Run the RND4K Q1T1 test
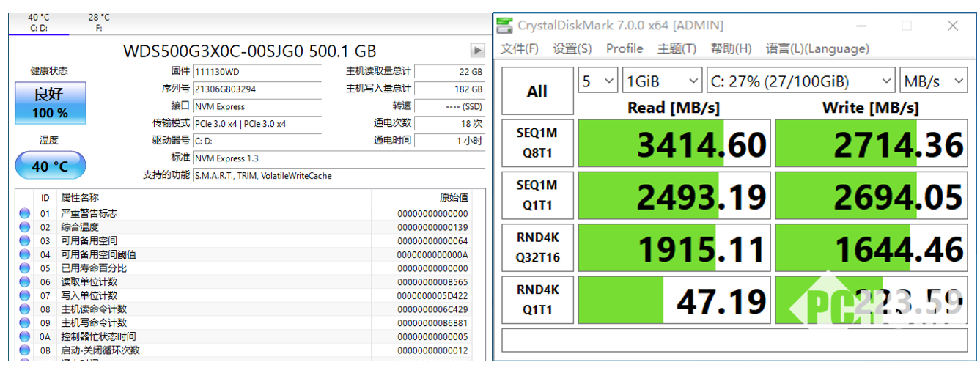980x365 pixels. click(x=537, y=300)
